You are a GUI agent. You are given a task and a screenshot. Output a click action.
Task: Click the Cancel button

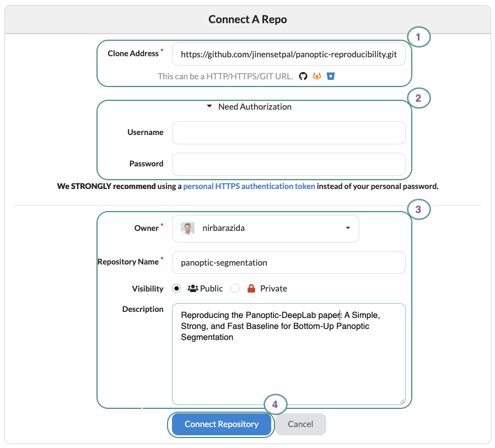[x=300, y=424]
